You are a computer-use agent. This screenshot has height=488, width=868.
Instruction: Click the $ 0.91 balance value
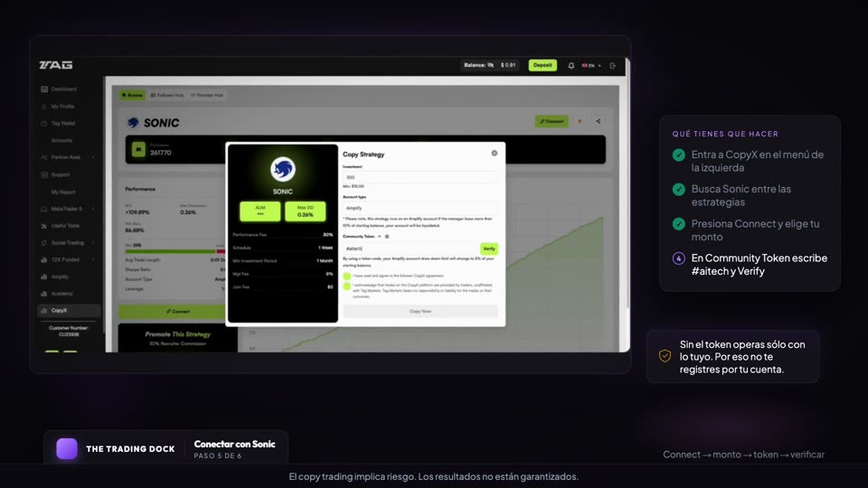(x=507, y=65)
